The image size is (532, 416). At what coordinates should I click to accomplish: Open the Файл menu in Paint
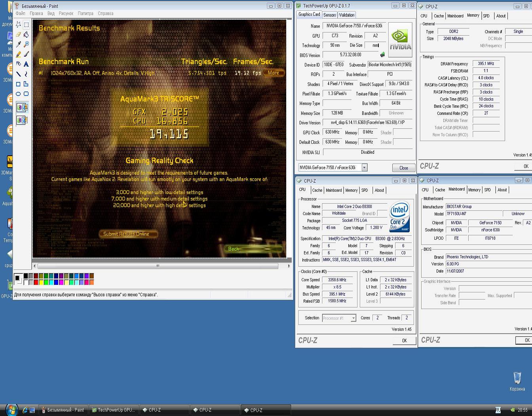coord(21,13)
